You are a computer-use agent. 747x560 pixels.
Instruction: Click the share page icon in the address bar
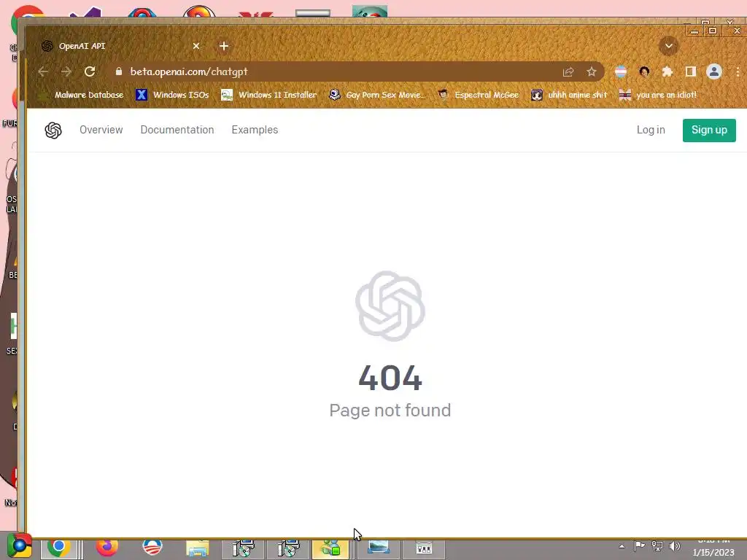[568, 72]
